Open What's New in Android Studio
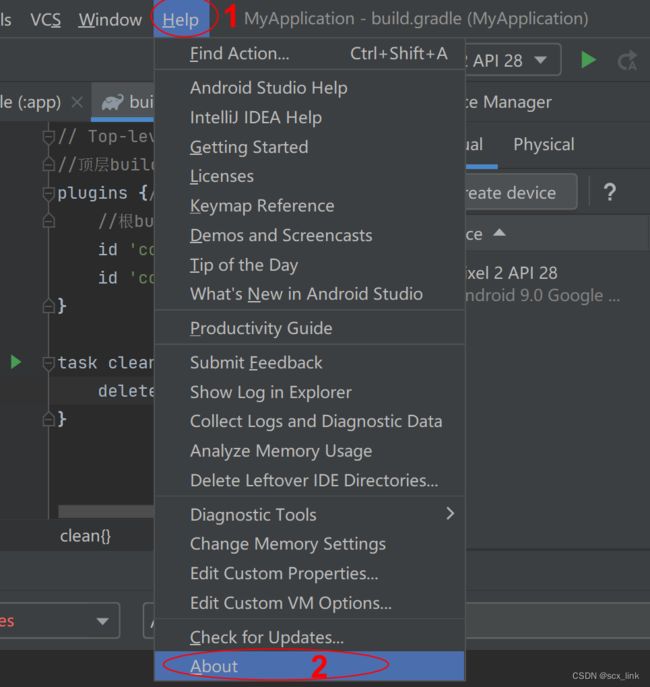 310,294
